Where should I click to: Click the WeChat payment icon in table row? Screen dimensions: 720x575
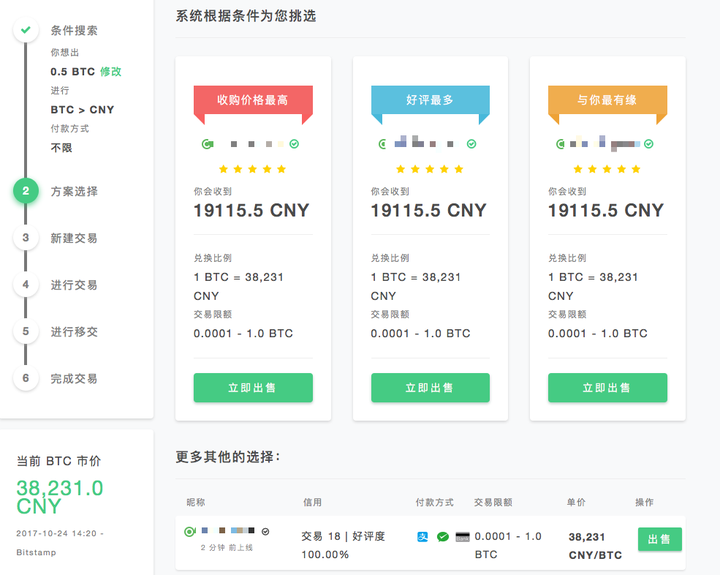coord(443,536)
